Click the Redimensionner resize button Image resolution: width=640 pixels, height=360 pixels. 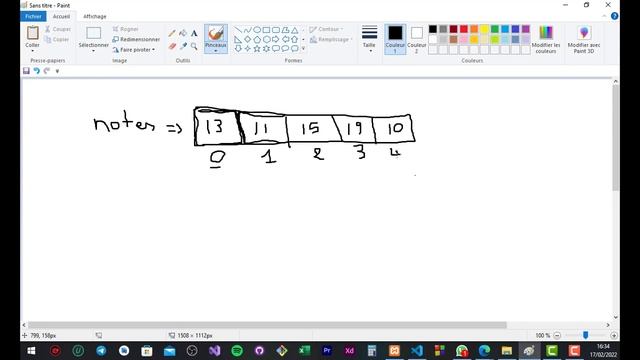(136, 40)
